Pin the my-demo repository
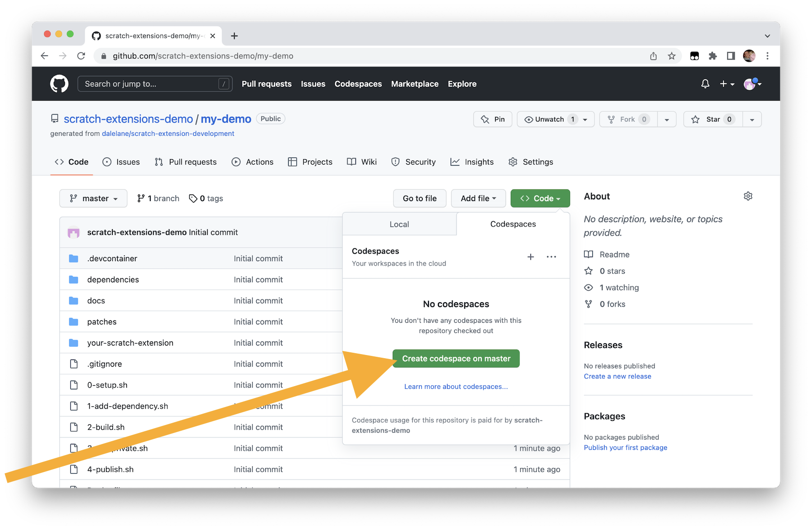Screen dimensions: 812x530 coord(493,120)
